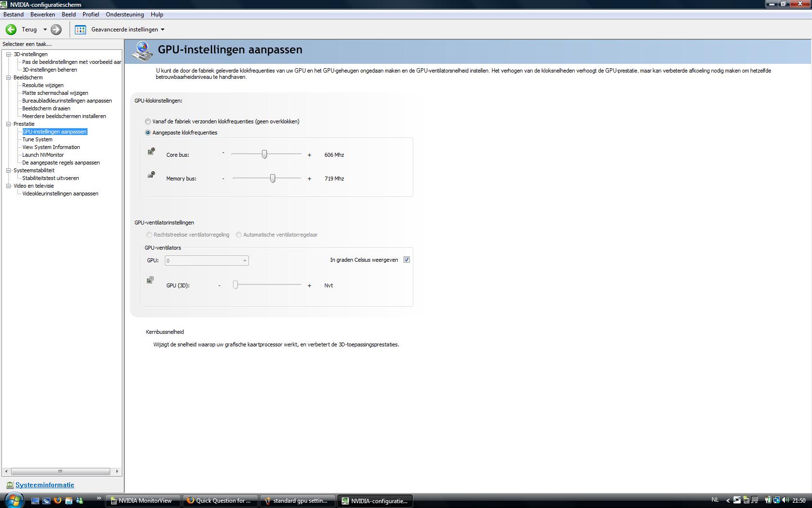Click the task tree horizontal scrollbar
Viewport: 812px width, 508px height.
(x=60, y=471)
